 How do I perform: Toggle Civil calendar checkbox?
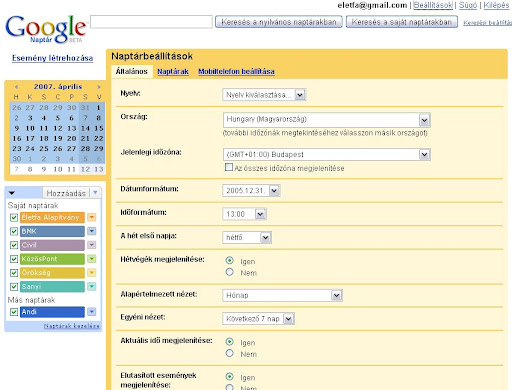(x=14, y=245)
